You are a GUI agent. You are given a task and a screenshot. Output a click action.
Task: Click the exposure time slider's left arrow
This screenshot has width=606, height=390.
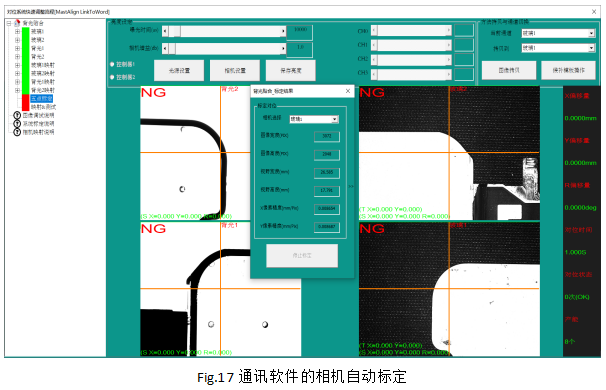coord(165,31)
